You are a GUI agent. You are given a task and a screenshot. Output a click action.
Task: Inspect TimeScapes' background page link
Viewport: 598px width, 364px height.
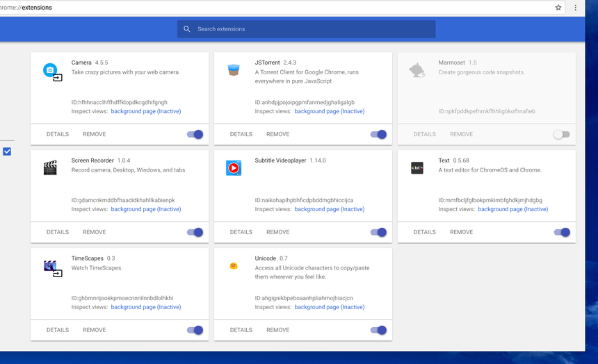[146, 307]
